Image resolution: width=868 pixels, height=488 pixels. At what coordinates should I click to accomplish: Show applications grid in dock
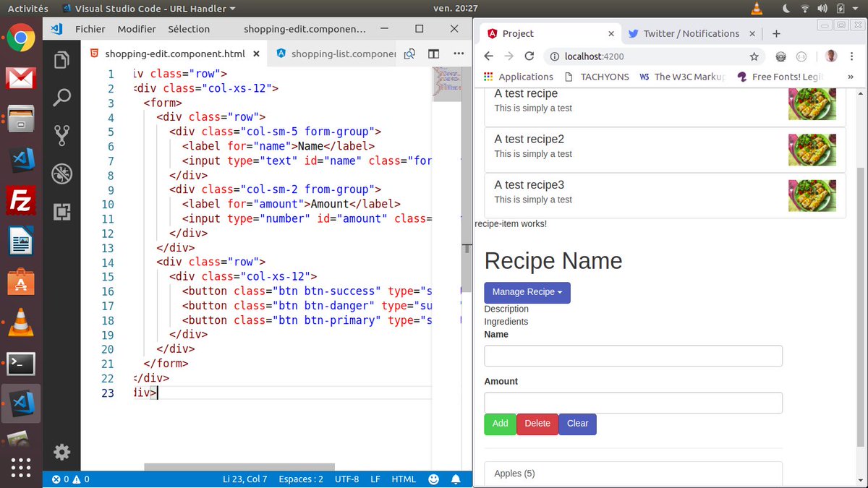(21, 466)
